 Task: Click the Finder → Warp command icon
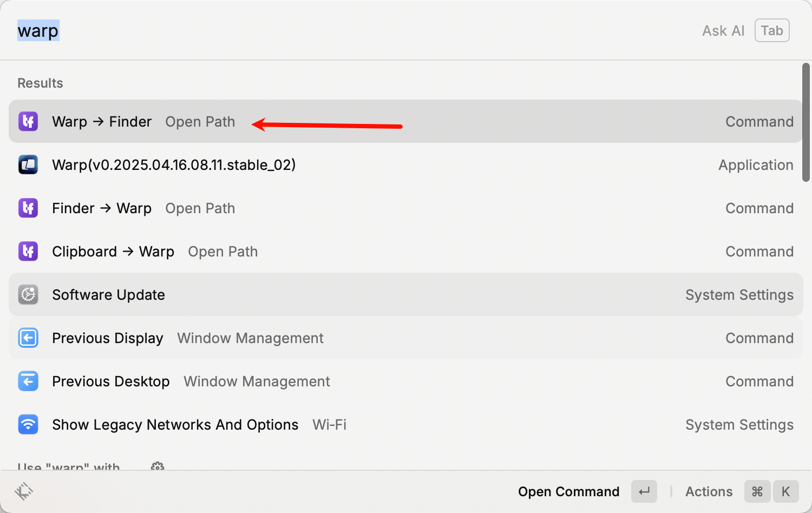pyautogui.click(x=28, y=208)
